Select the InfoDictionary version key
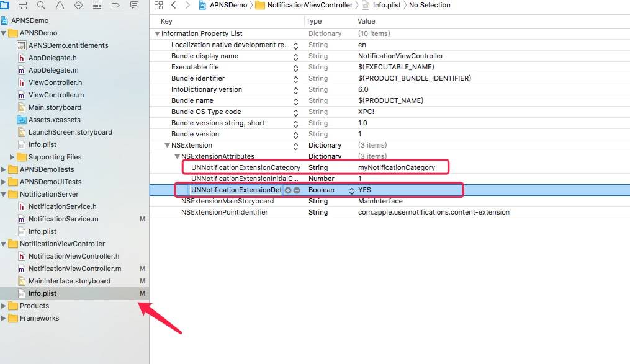Screen dimensions: 630x364 click(207, 89)
